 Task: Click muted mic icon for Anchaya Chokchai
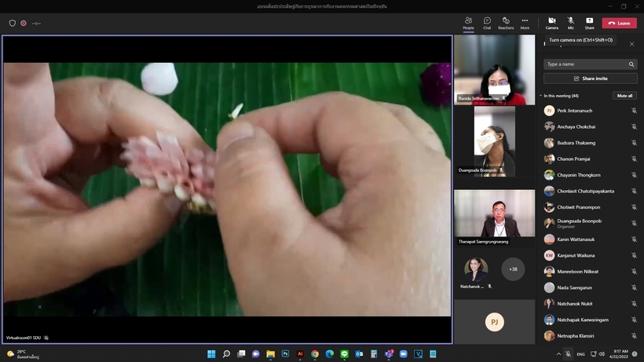[x=634, y=127]
